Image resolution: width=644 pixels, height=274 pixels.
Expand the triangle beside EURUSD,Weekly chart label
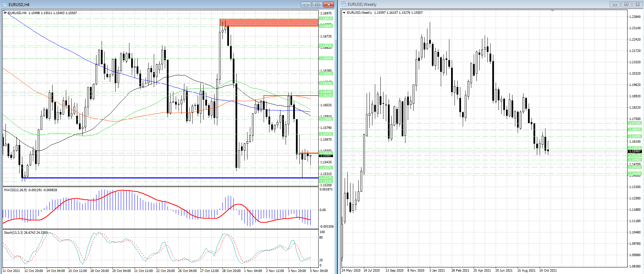click(344, 13)
